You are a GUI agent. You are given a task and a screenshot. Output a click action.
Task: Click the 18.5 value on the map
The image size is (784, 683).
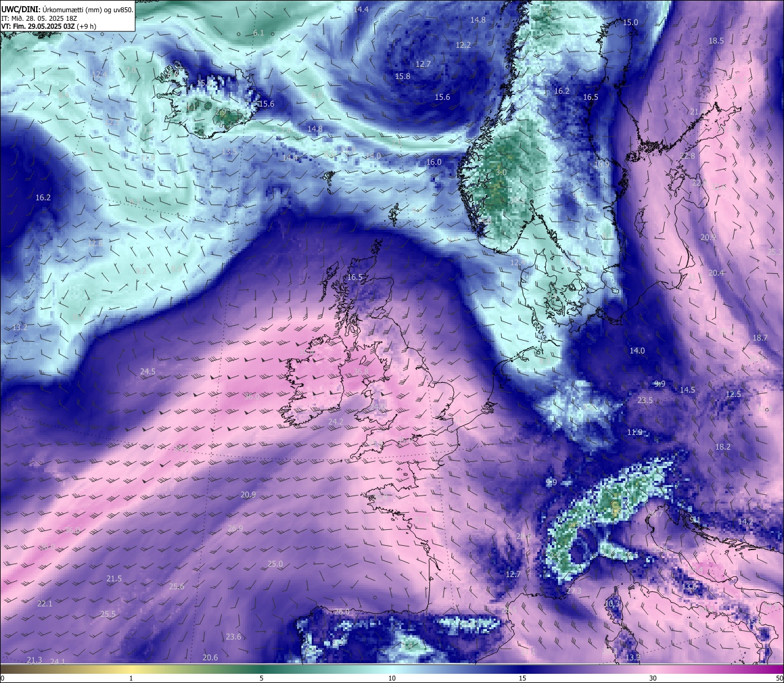click(716, 40)
